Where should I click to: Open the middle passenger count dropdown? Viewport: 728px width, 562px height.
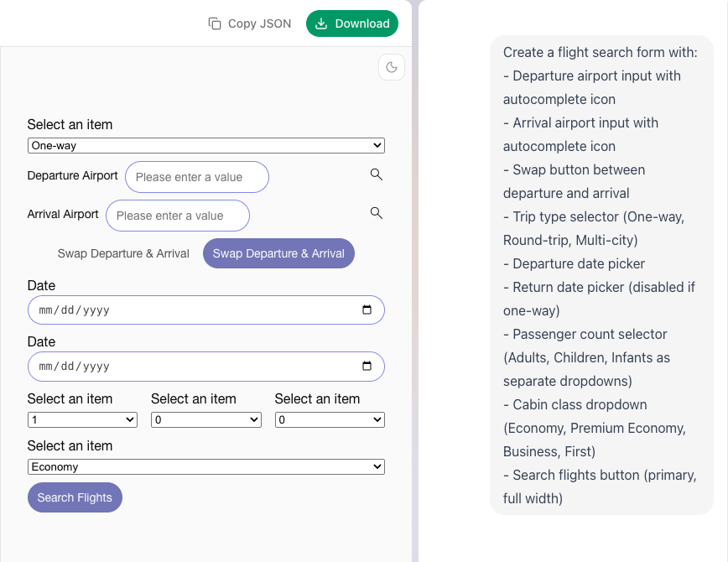click(205, 419)
